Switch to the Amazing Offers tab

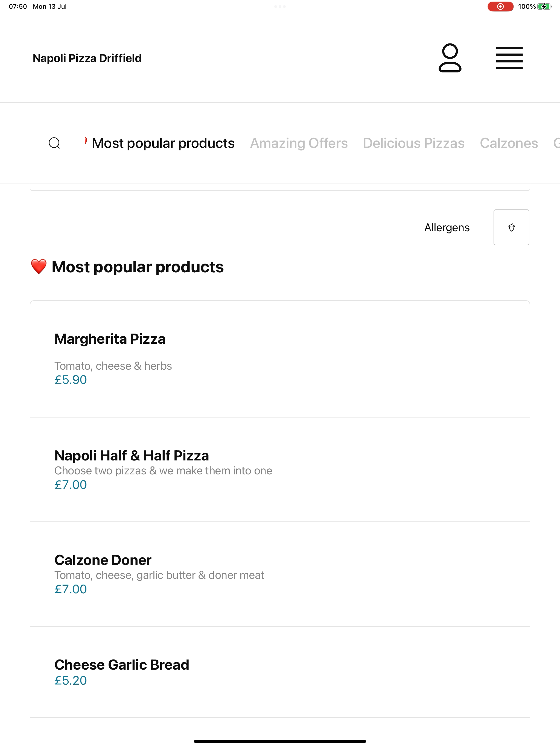click(x=299, y=143)
